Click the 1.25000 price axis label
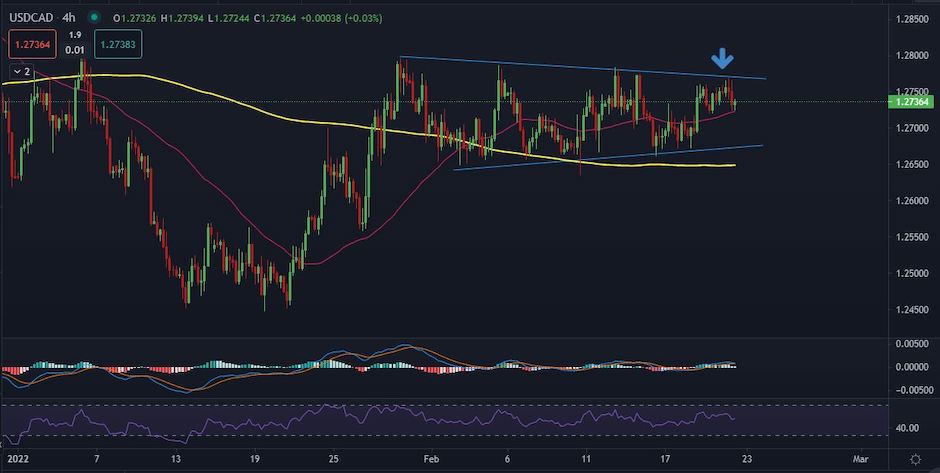 [x=912, y=273]
